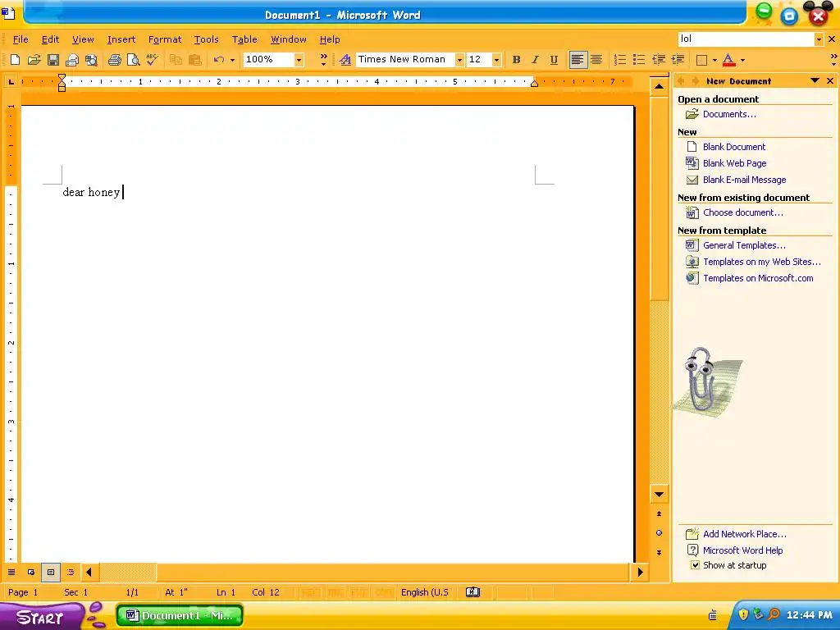Create a new blank document from toolbar

coord(15,59)
